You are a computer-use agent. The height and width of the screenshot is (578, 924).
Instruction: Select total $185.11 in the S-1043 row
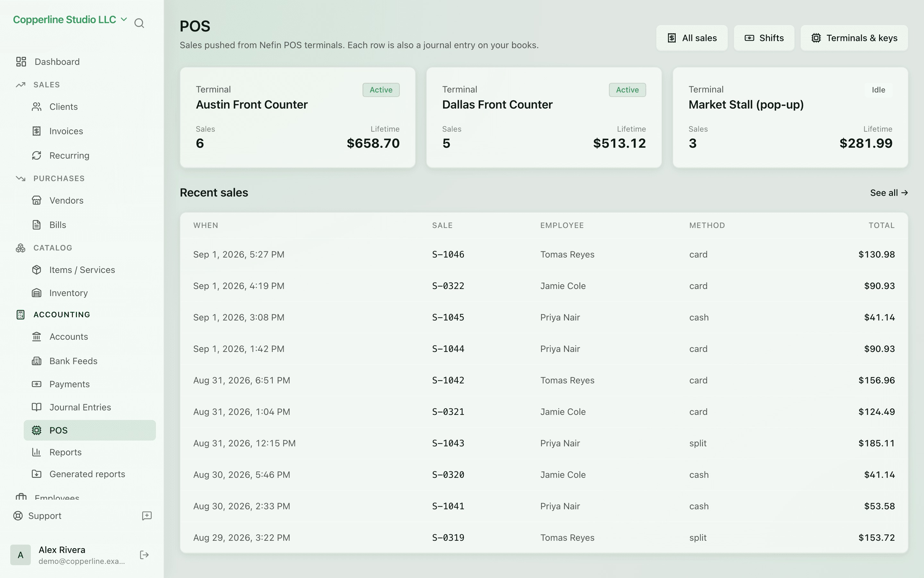[877, 443]
